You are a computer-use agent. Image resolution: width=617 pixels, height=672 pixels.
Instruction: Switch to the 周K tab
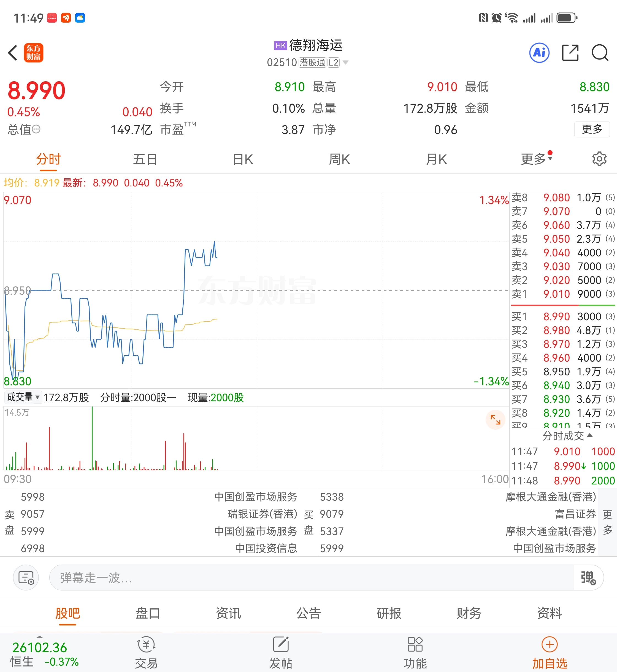tap(340, 159)
